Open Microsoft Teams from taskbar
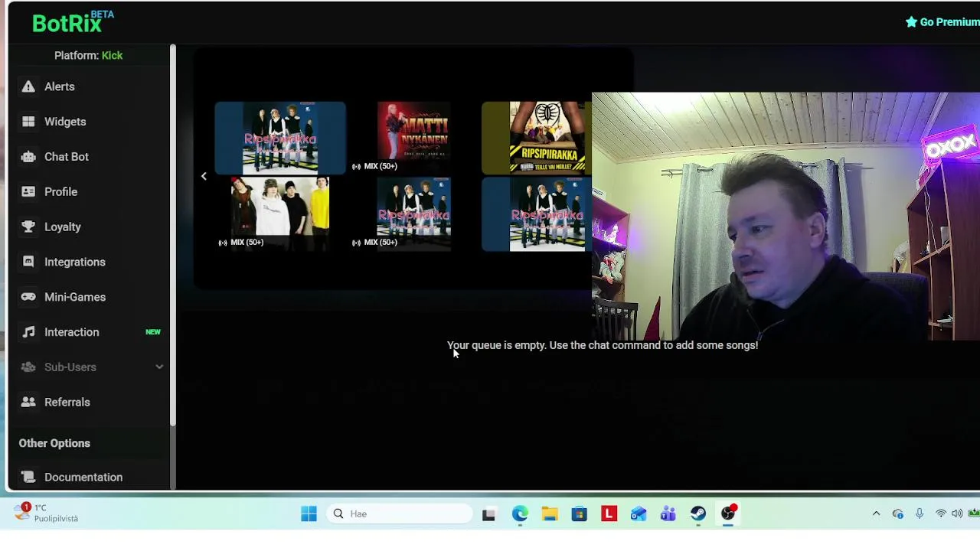Viewport: 980px width, 551px height. point(668,514)
